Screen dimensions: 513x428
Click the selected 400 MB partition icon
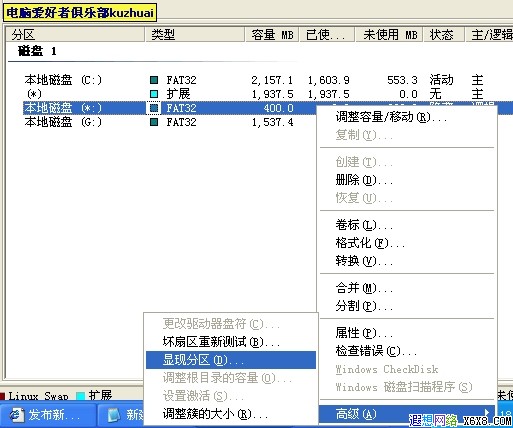click(154, 108)
